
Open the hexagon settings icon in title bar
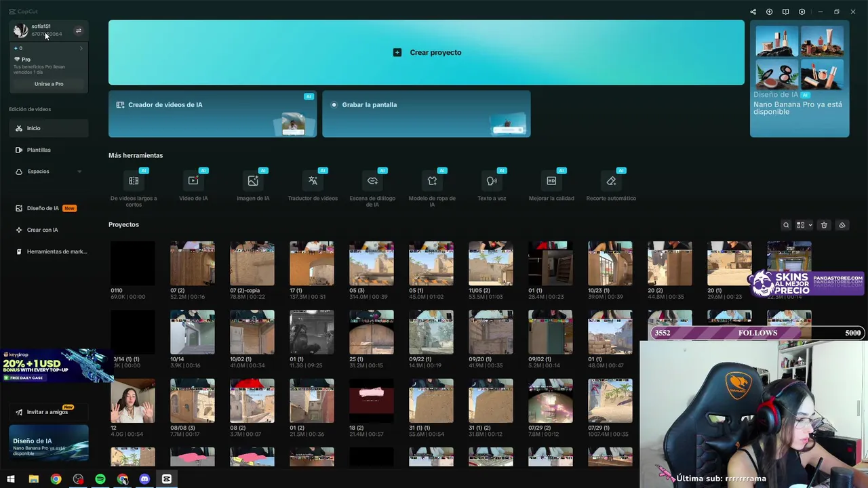(802, 12)
